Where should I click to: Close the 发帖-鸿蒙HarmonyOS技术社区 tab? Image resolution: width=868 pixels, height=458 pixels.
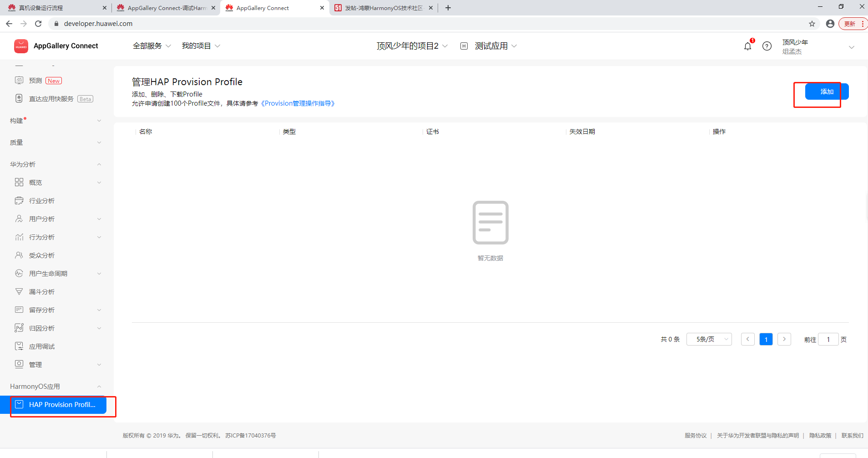click(431, 8)
